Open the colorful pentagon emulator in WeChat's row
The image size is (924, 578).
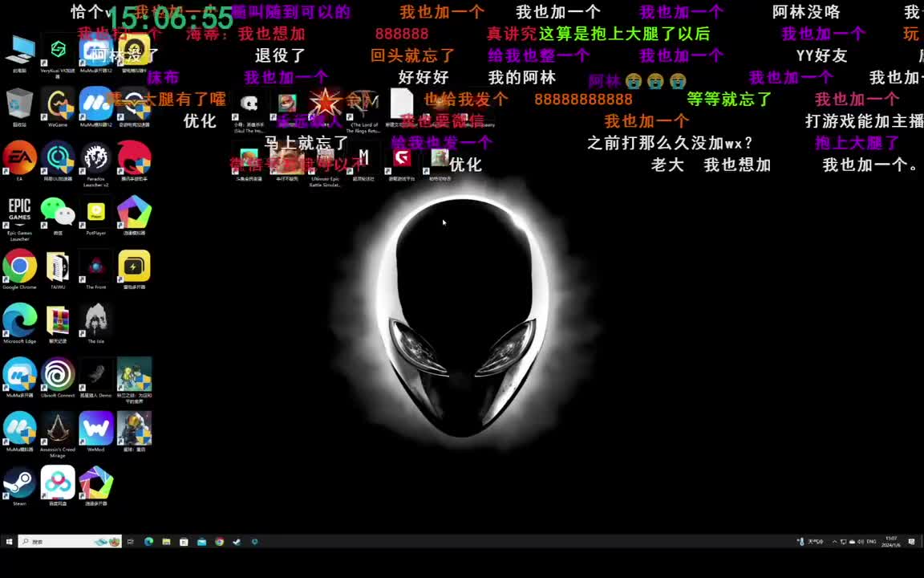[135, 215]
